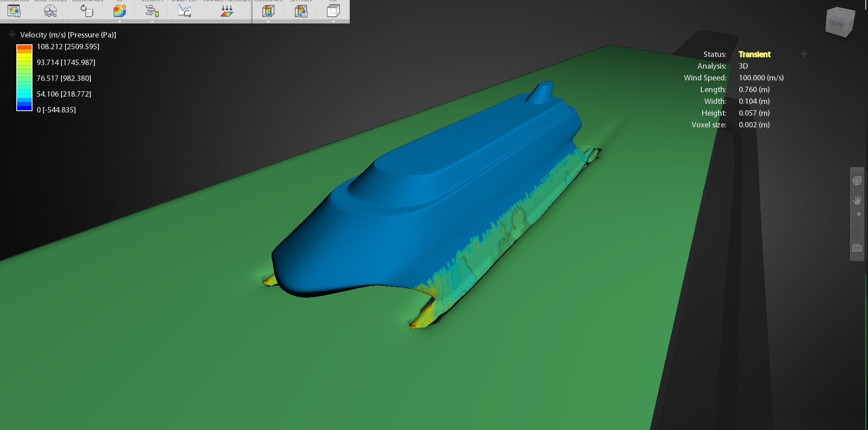The width and height of the screenshot is (868, 430).
Task: Expand the dropdown under the 3D icon
Action: point(120,21)
